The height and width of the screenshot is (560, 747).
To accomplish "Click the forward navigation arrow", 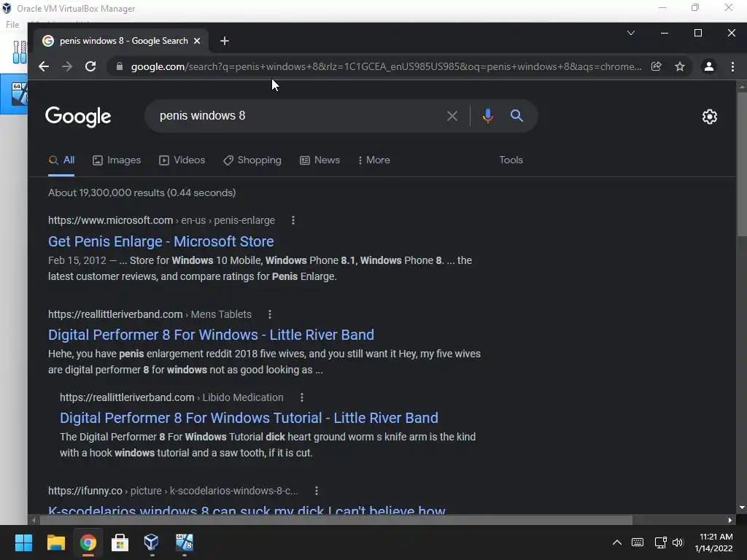I will click(67, 66).
